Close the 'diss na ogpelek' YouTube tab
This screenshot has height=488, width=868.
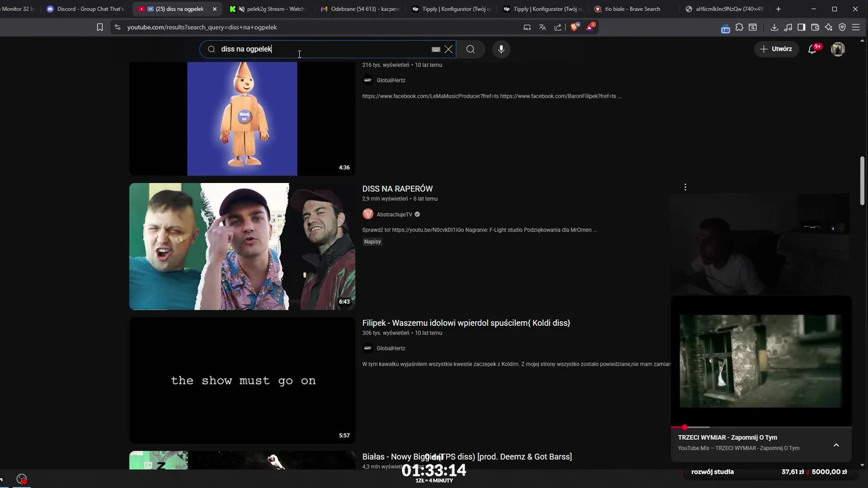click(215, 9)
